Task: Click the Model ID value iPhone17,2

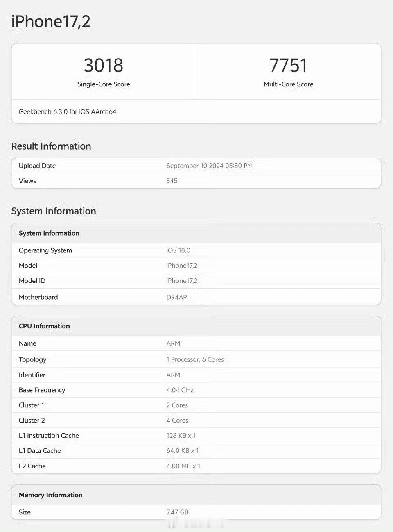Action: click(182, 281)
